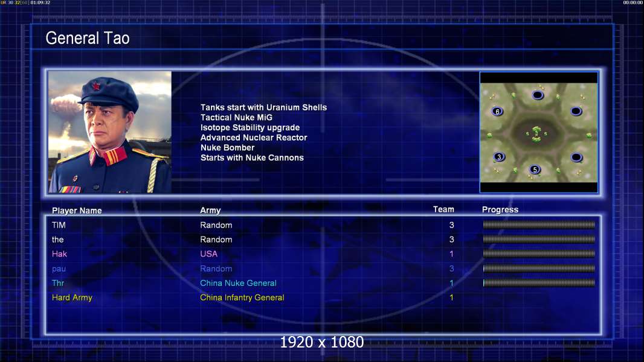Screen dimensions: 644x362
Task: Click the Progress column header
Action: pos(500,210)
